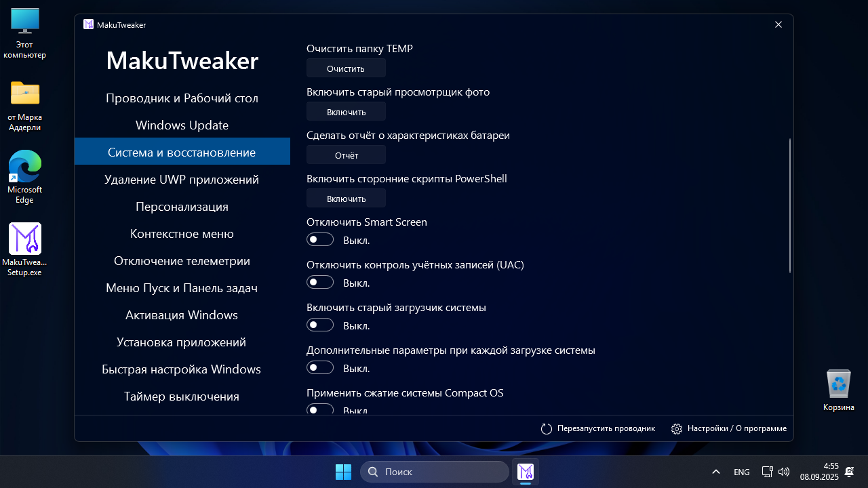
Task: Enable the old system bootloader toggle
Action: coord(320,325)
